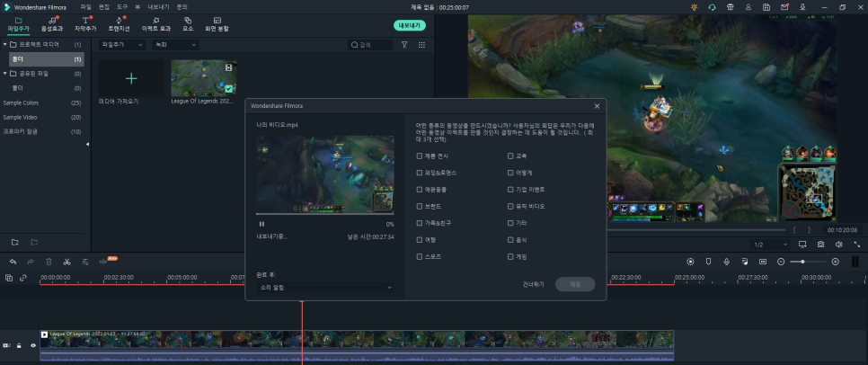Screen dimensions: 868x365
Task: Check the 웨딩&로맨스 checkbox
Action: tap(420, 173)
